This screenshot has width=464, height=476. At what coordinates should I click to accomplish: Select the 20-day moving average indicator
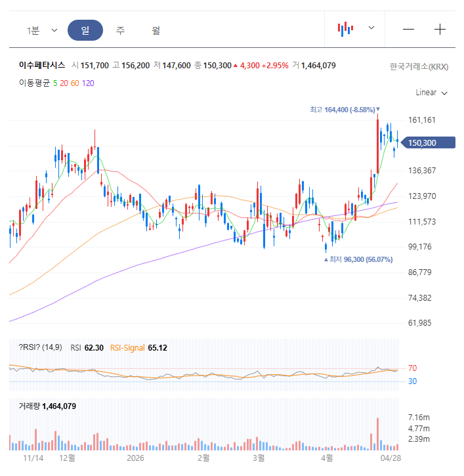pos(64,83)
